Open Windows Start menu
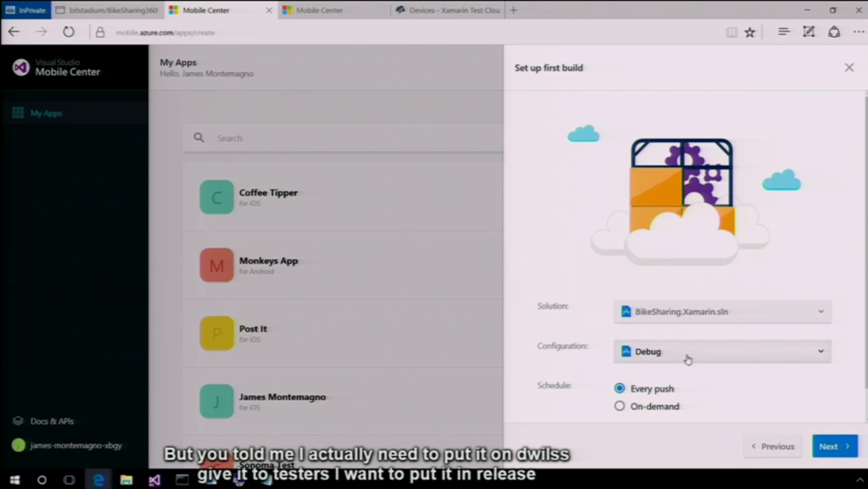 click(x=14, y=480)
